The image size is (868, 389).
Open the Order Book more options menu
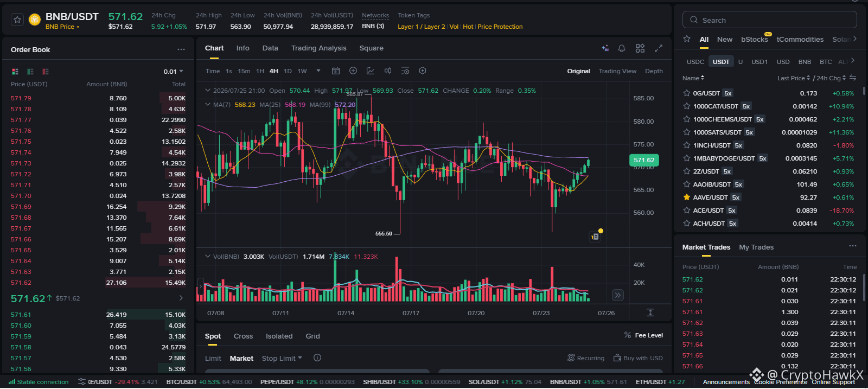(181, 49)
